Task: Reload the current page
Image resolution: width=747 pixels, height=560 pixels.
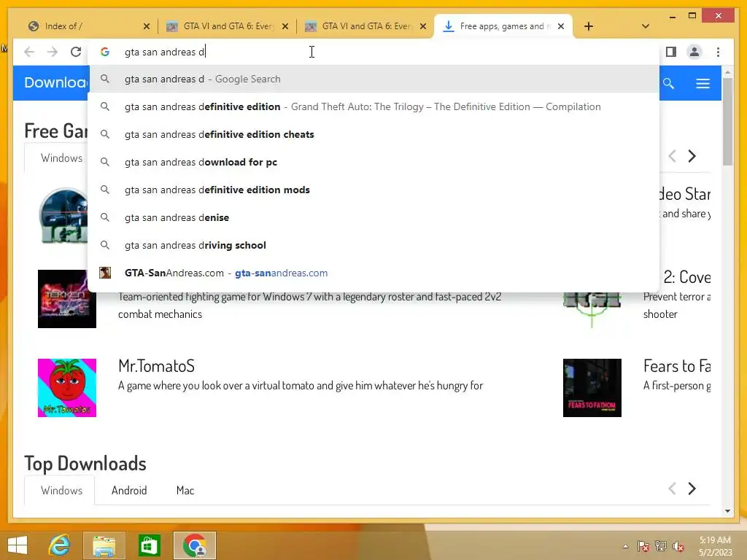Action: pyautogui.click(x=76, y=52)
